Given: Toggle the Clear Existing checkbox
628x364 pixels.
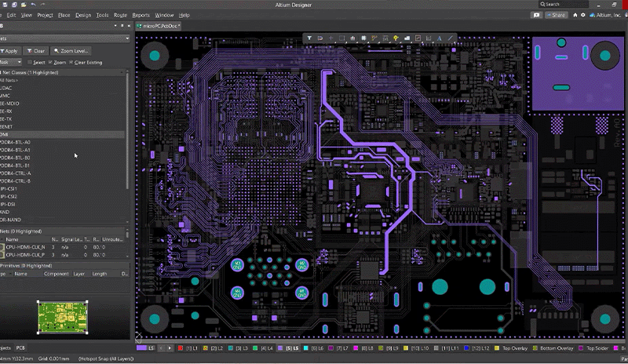Looking at the screenshot, I should [x=71, y=62].
